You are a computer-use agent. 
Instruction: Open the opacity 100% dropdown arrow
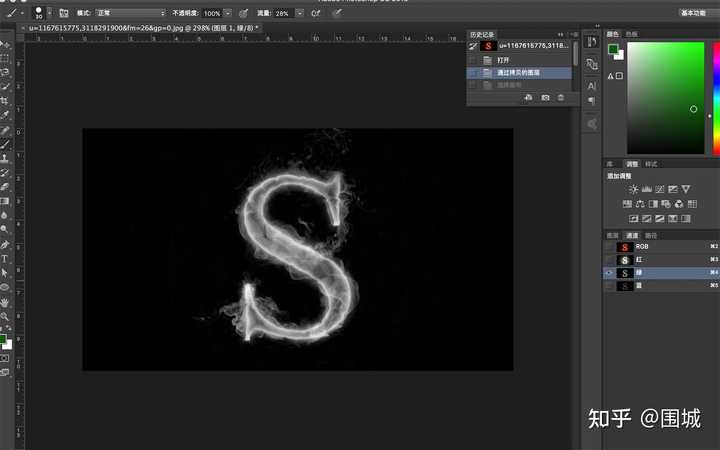pos(228,13)
